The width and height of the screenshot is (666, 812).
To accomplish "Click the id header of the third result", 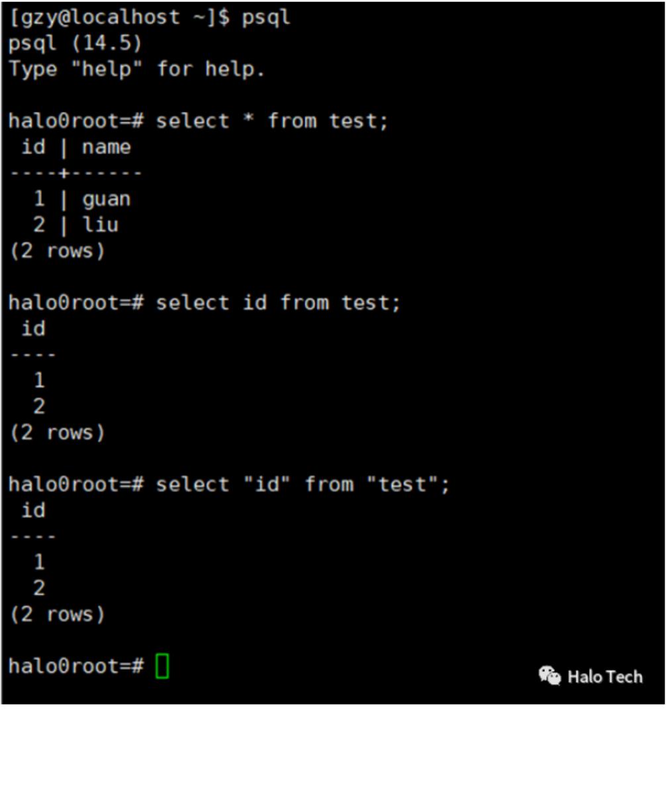I will click(33, 510).
